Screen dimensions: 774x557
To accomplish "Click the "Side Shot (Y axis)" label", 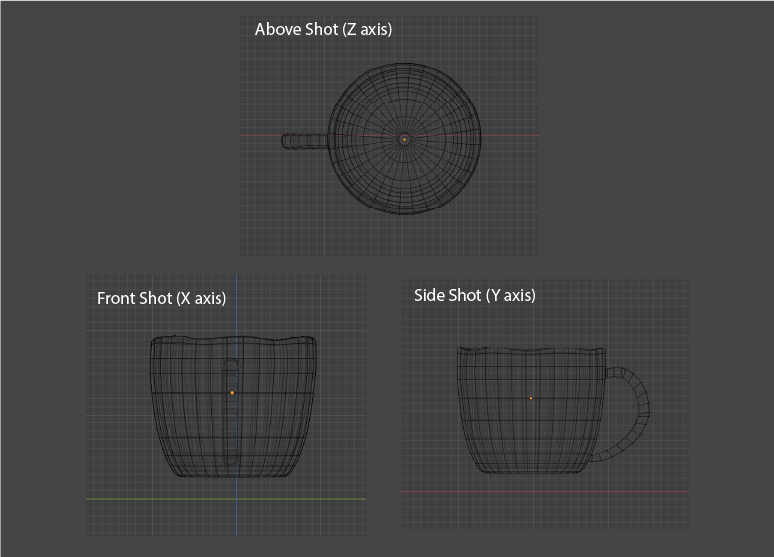I will (x=474, y=295).
